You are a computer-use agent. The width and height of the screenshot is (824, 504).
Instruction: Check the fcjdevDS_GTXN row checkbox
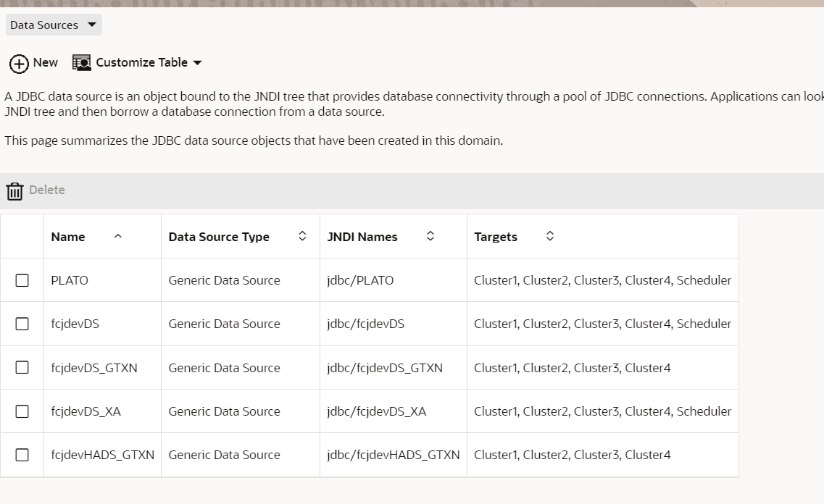[x=22, y=368]
